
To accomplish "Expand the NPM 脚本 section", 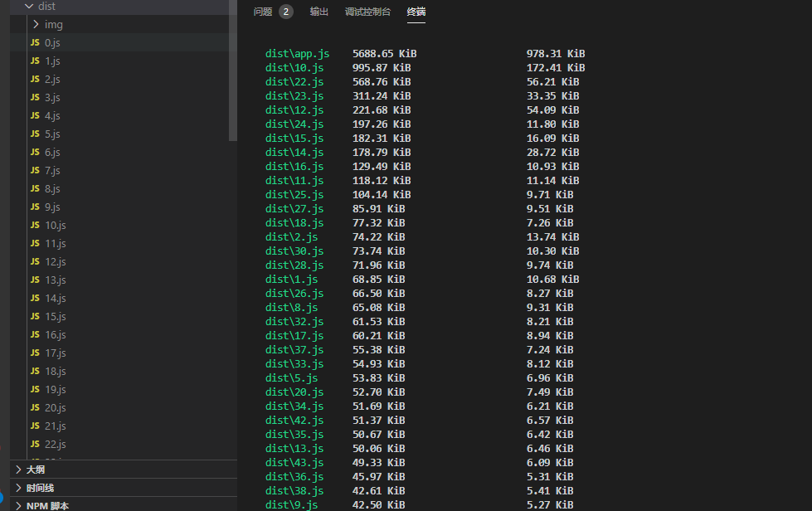I will (x=18, y=506).
